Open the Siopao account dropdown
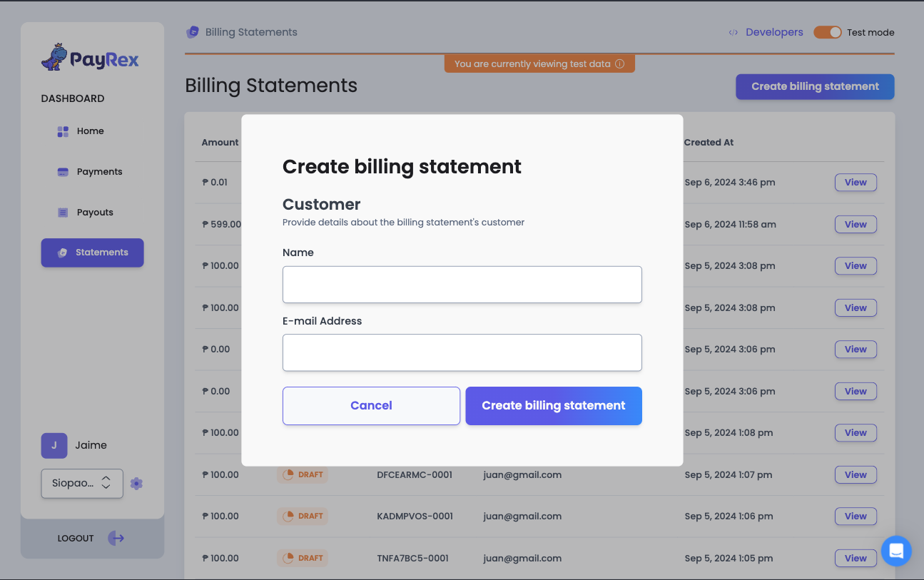The image size is (924, 580). [x=82, y=483]
